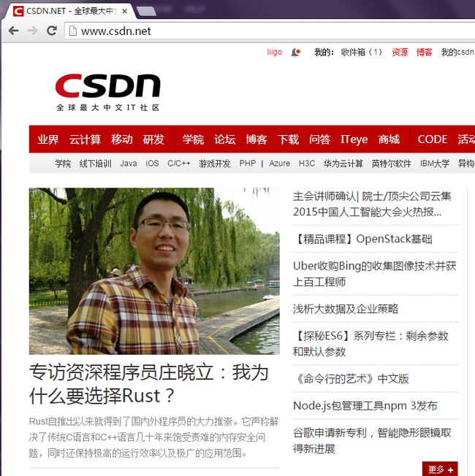Click the page icon in address bar
The height and width of the screenshot is (476, 475).
73,31
